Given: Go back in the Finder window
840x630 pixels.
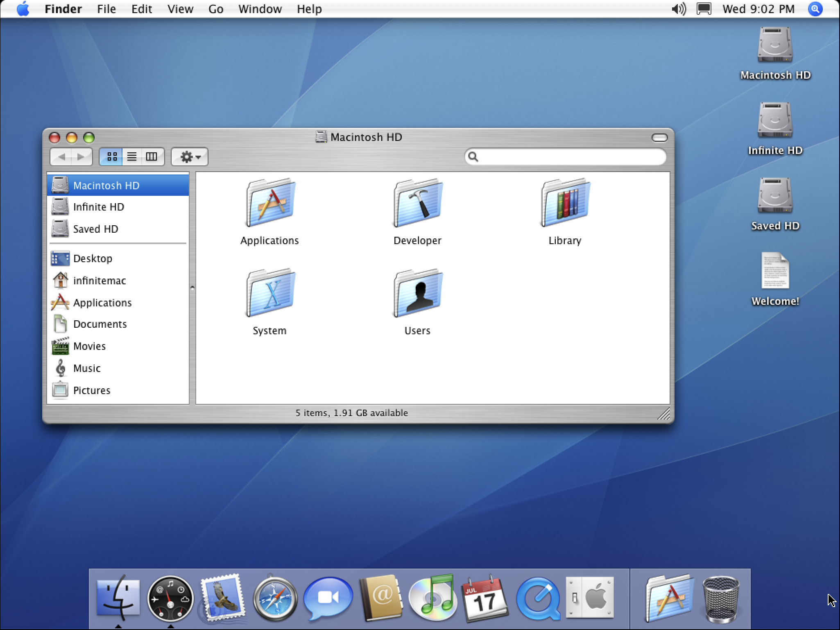Looking at the screenshot, I should pyautogui.click(x=61, y=156).
